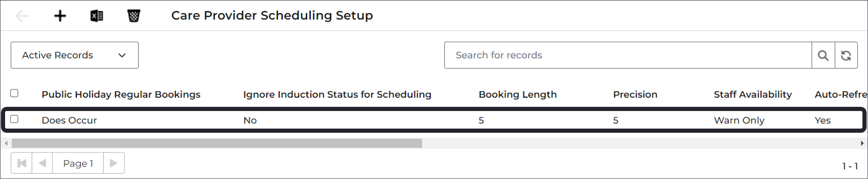The height and width of the screenshot is (179, 868).
Task: Click the delete trash bin icon
Action: 133,16
